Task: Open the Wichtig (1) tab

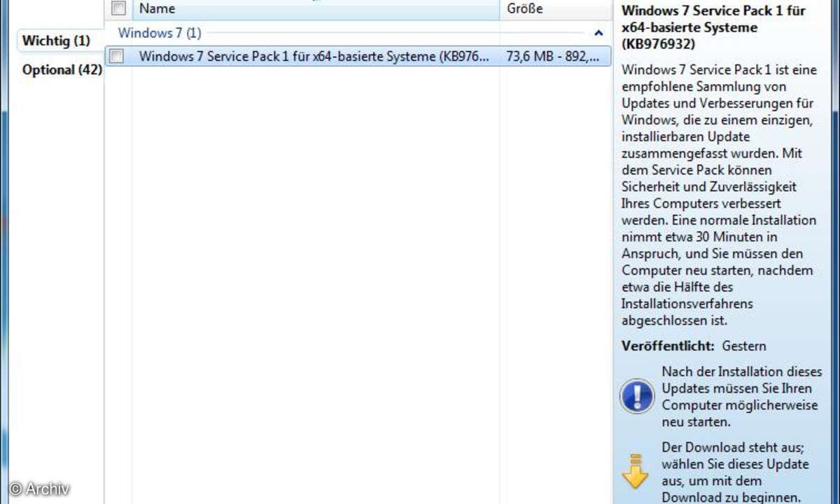Action: point(56,41)
